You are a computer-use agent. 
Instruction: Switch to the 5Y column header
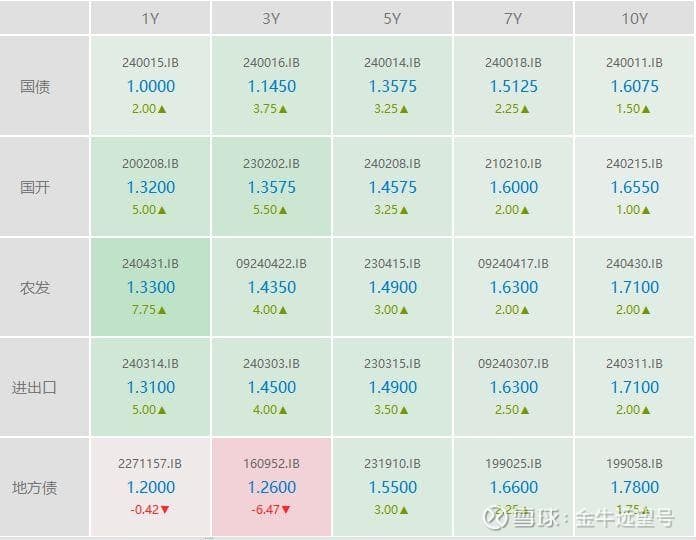(392, 19)
